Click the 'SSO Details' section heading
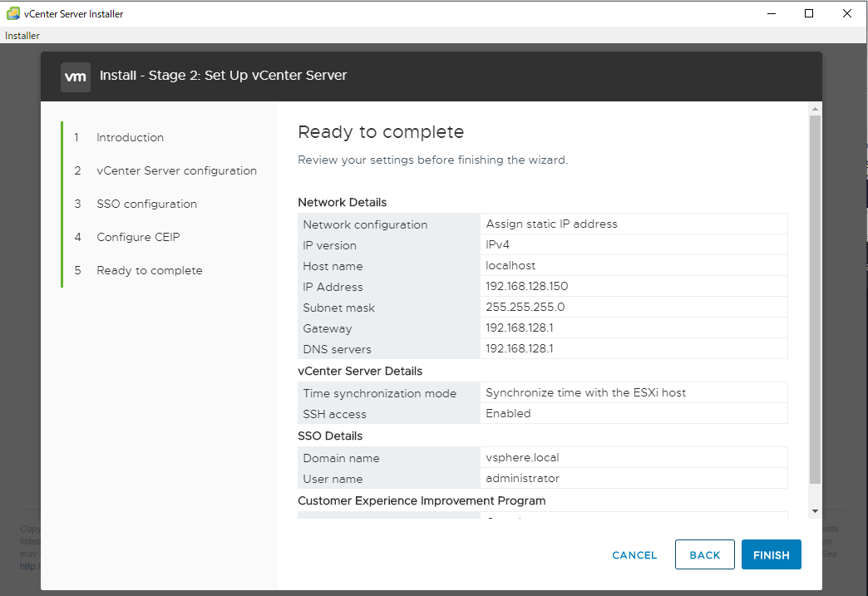The width and height of the screenshot is (868, 596). [x=330, y=436]
